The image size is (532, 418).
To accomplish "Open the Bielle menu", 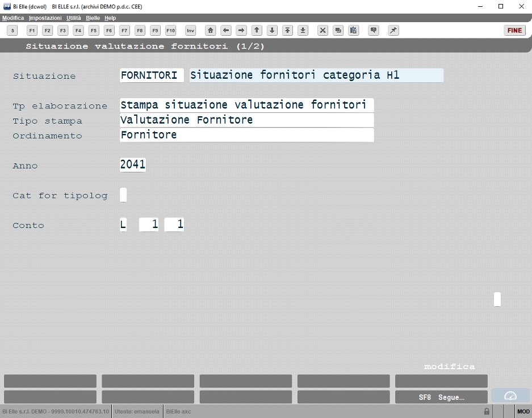I will coord(93,18).
